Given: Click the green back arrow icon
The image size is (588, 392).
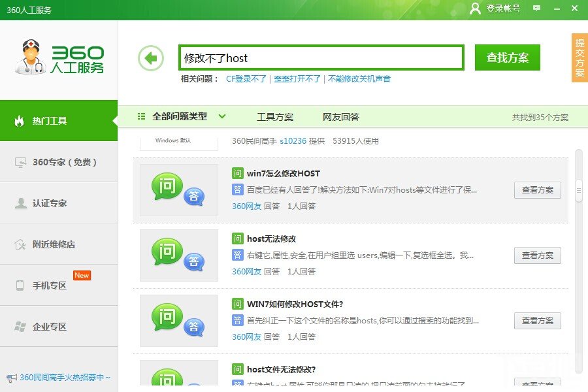Looking at the screenshot, I should (x=151, y=57).
